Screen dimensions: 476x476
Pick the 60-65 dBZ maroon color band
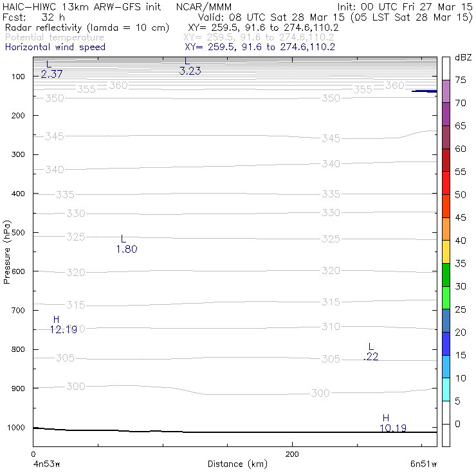[x=446, y=137]
